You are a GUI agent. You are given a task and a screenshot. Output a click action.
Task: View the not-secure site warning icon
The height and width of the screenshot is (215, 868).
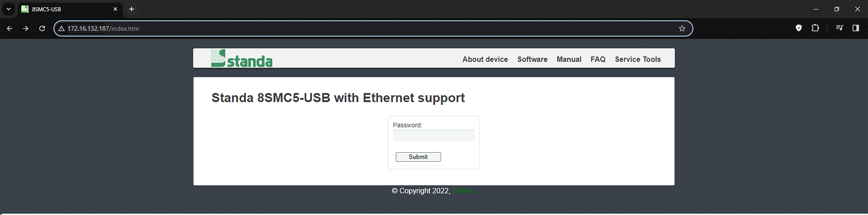tap(61, 29)
